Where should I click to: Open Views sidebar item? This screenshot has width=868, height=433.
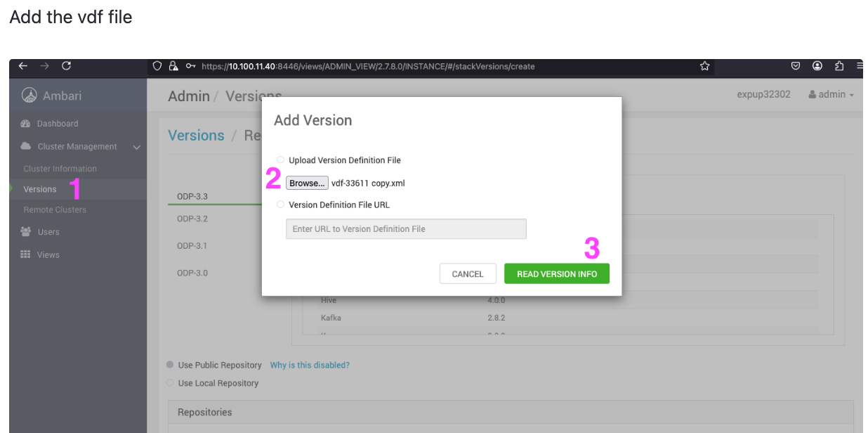coord(48,255)
